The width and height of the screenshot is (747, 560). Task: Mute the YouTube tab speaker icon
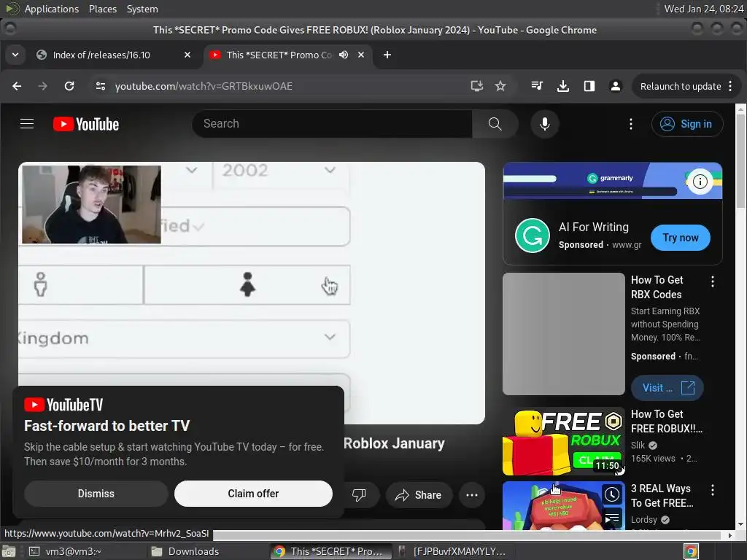pyautogui.click(x=344, y=55)
